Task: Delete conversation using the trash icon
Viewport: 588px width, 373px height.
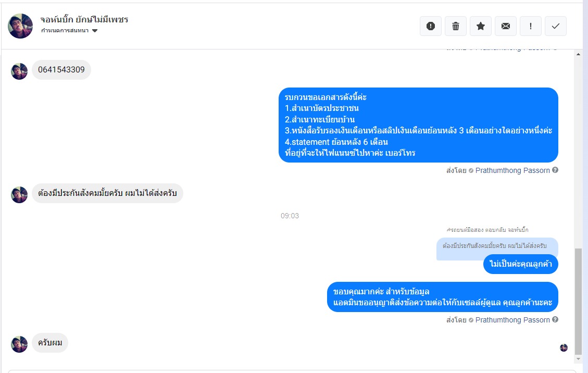Action: 456,26
